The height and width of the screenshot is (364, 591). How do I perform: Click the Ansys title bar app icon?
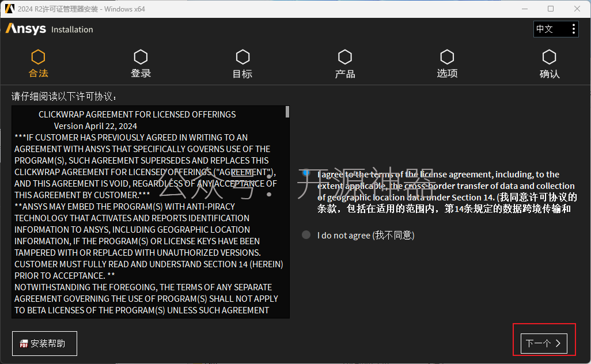pos(9,9)
